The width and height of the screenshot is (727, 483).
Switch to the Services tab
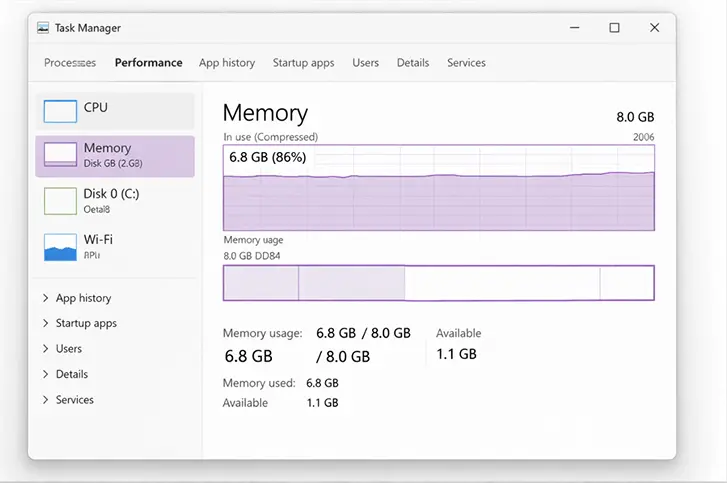coord(466,63)
